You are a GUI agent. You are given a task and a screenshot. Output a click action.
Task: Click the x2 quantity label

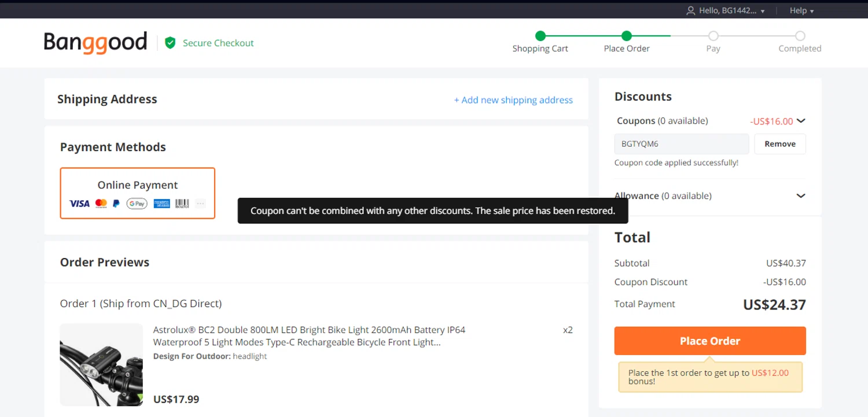(x=568, y=330)
